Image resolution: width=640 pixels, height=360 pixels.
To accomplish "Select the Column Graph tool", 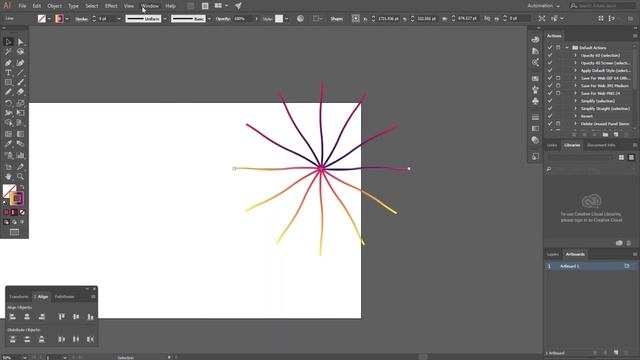I will click(x=20, y=156).
